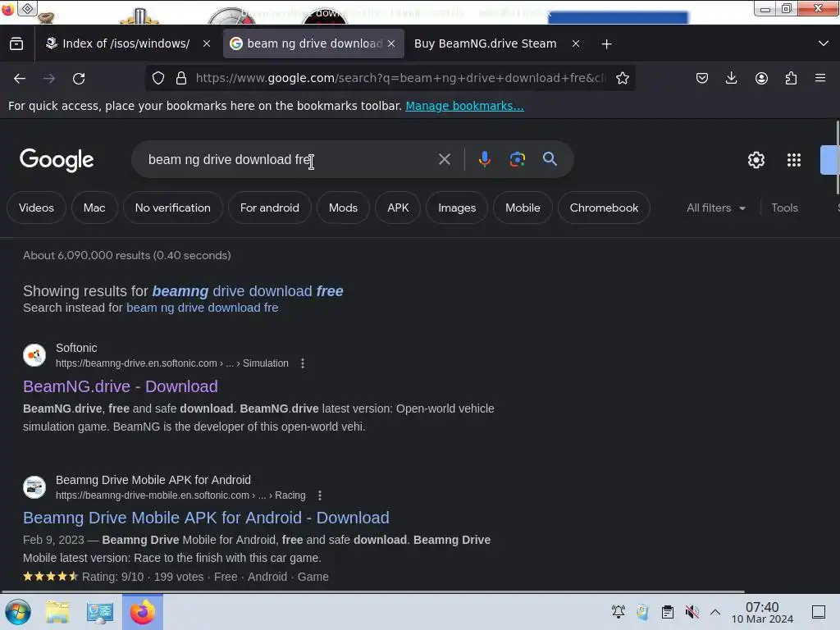Viewport: 840px width, 630px height.
Task: Open the Firefox hamburger menu
Action: [820, 78]
